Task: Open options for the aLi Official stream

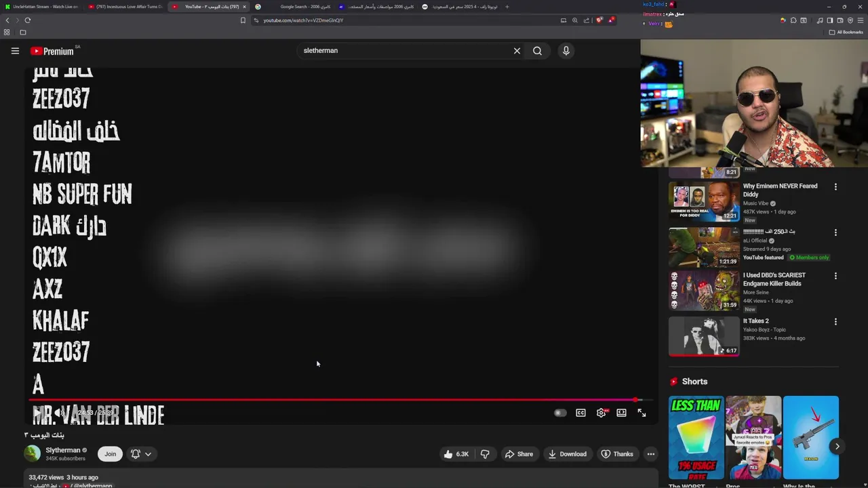Action: coord(835,232)
